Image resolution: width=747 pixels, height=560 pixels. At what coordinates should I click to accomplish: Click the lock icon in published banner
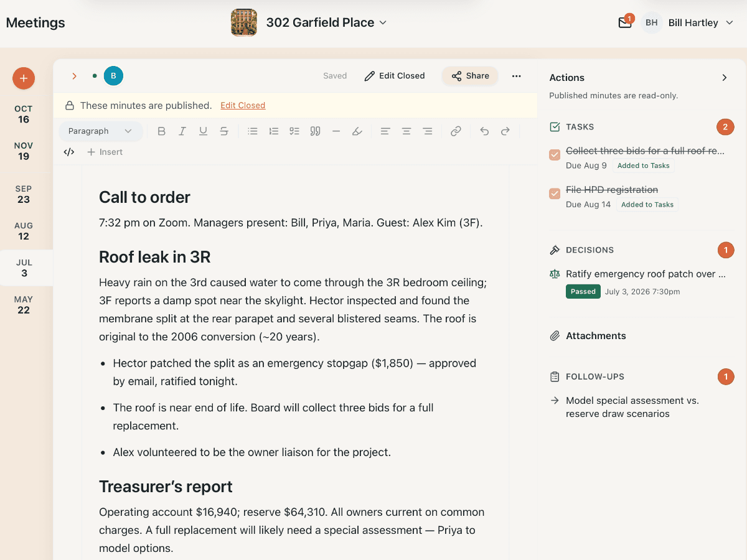tap(70, 106)
